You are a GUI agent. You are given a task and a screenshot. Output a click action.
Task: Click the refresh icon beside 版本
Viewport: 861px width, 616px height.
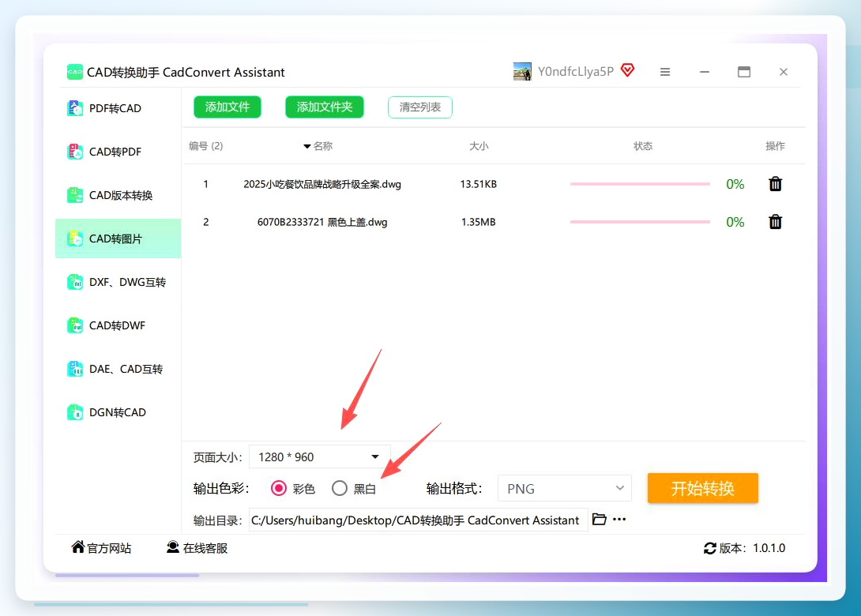[x=710, y=548]
